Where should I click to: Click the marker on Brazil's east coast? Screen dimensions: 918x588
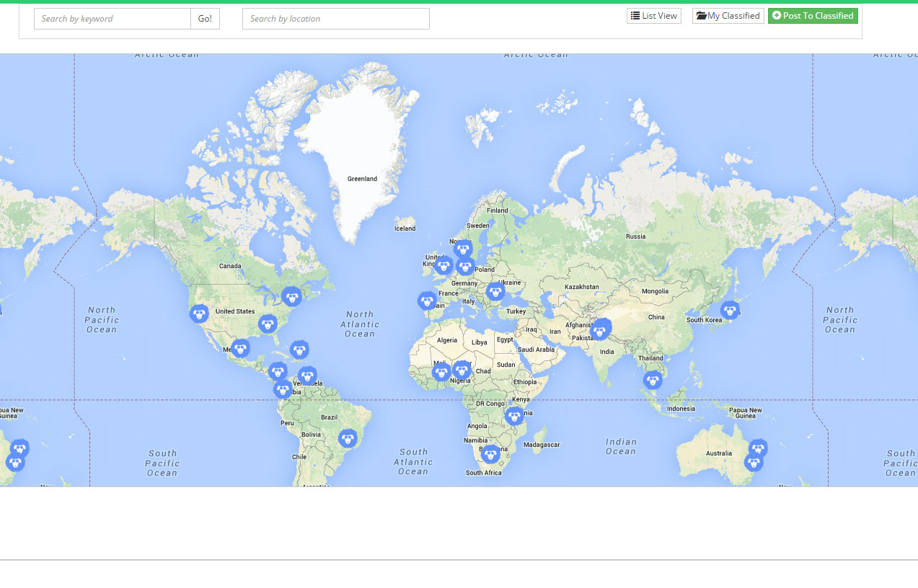tap(348, 438)
